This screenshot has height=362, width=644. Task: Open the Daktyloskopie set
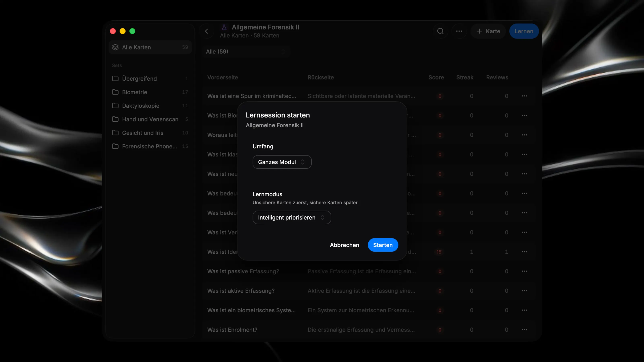(150, 105)
